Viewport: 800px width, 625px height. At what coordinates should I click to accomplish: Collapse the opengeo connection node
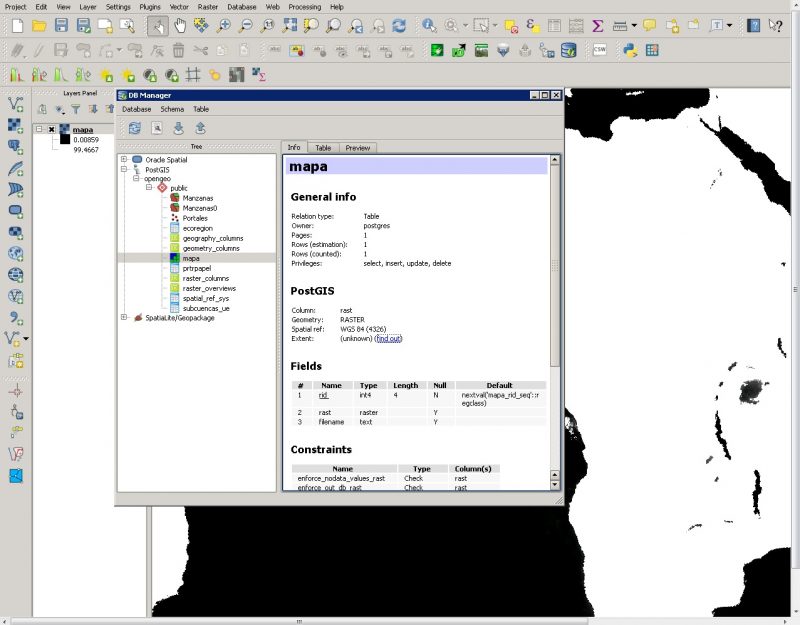[136, 179]
